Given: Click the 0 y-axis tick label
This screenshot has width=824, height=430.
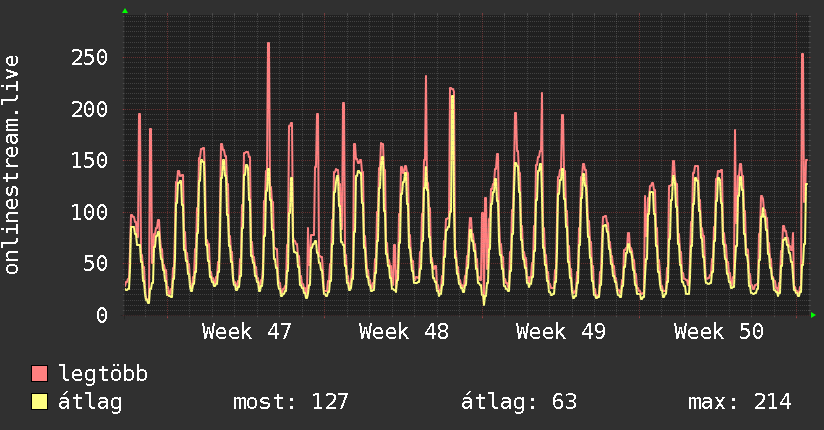Looking at the screenshot, I should point(102,315).
